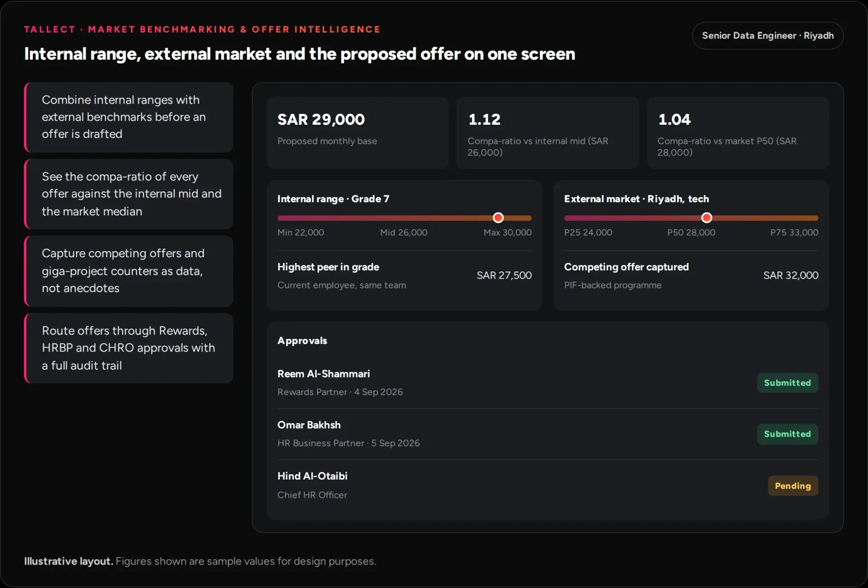Click the 'P50 28,000' label

tap(691, 232)
